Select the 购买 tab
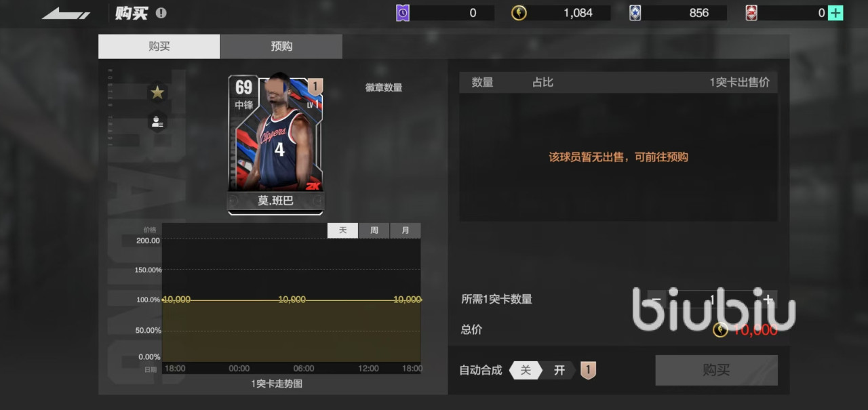This screenshot has width=868, height=410. (159, 47)
